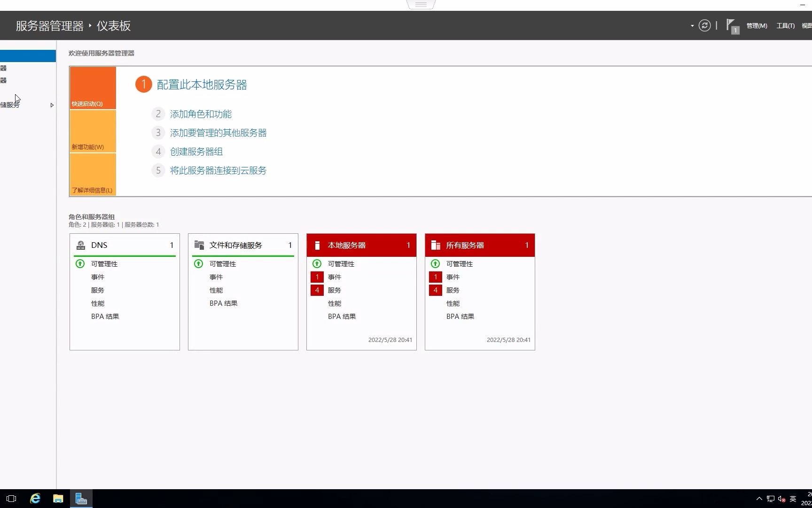
Task: Click 添加角色和功能 link
Action: pyautogui.click(x=201, y=114)
